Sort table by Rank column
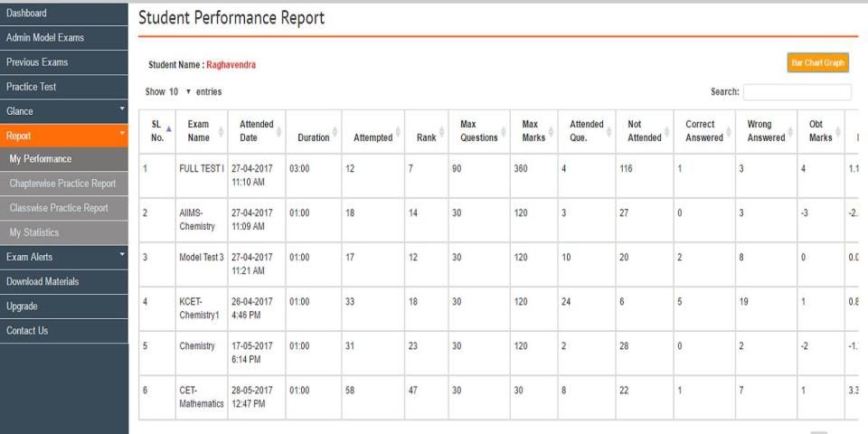This screenshot has height=434, width=868. 424,137
